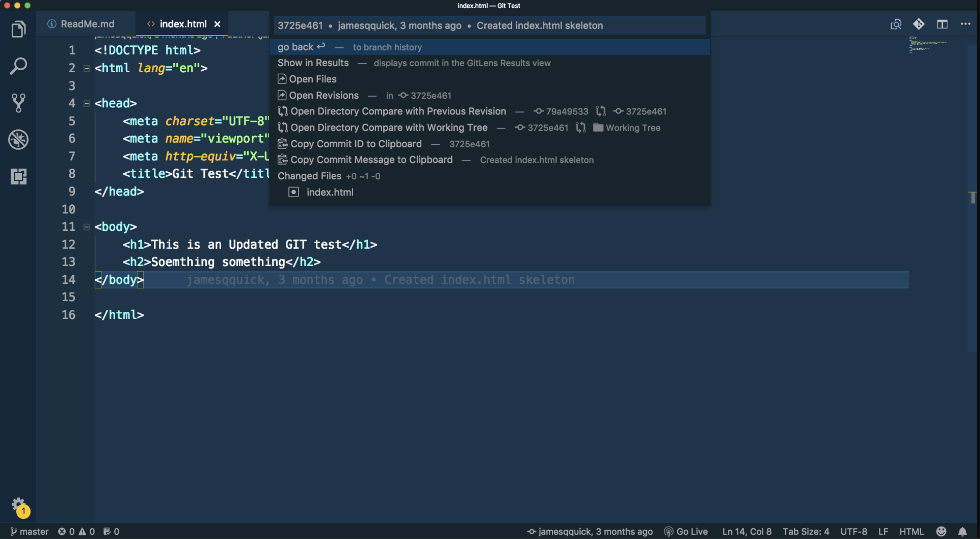Open Settings via the gear icon
This screenshot has height=539, width=980.
click(x=18, y=504)
